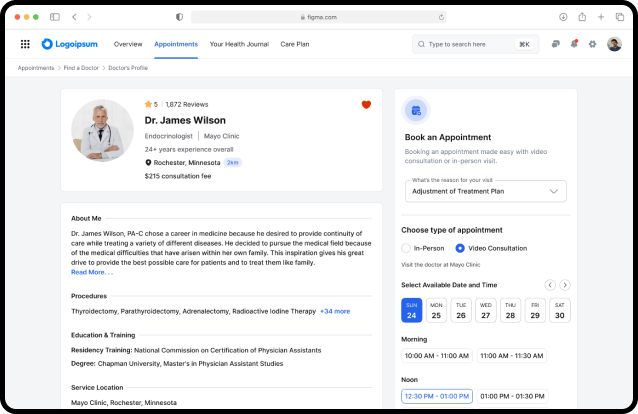The height and width of the screenshot is (414, 638).
Task: Click Read More in About Me
Action: click(x=92, y=272)
